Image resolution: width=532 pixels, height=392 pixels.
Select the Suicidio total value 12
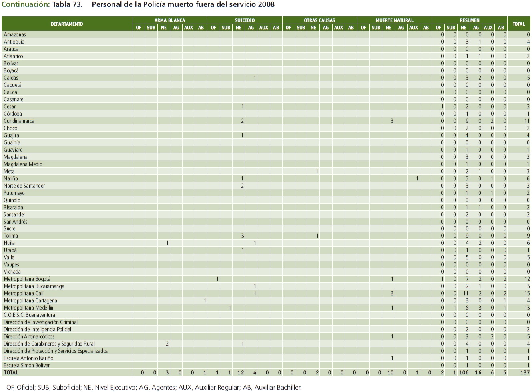[240, 372]
